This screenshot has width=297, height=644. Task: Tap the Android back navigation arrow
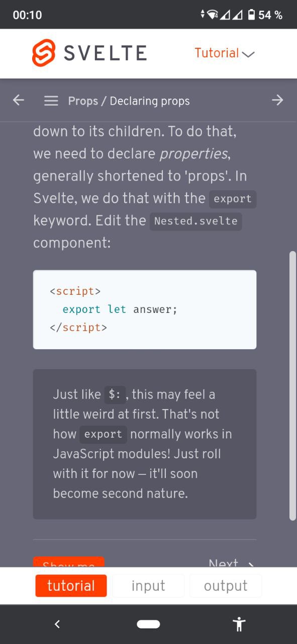click(x=57, y=624)
